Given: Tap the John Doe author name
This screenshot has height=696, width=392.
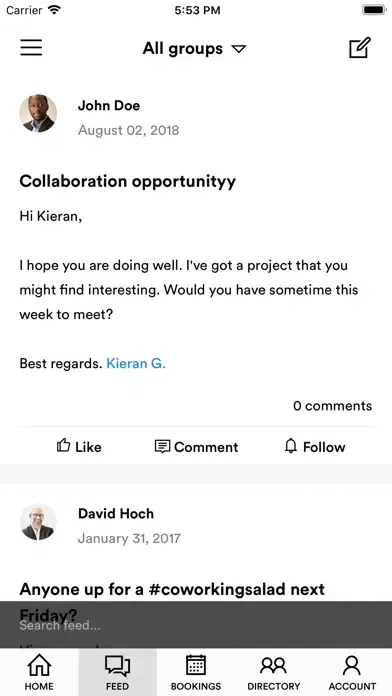Looking at the screenshot, I should point(109,106).
